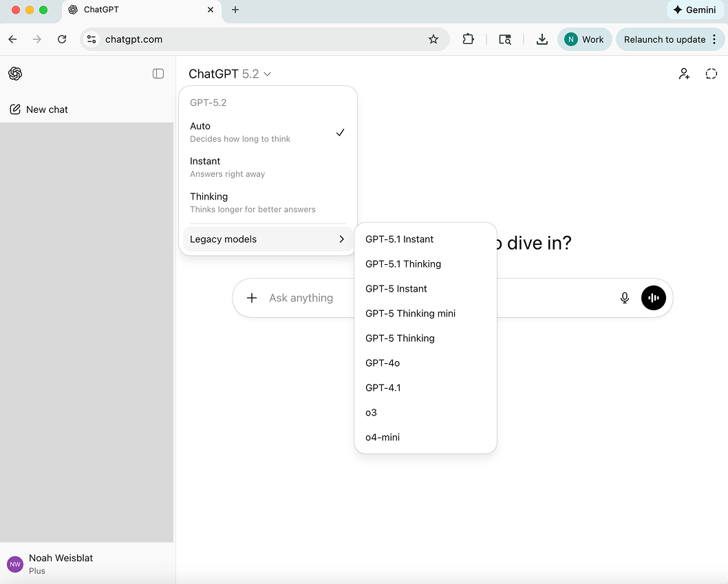The image size is (728, 584).
Task: Click the microphone dictation icon
Action: click(x=625, y=298)
